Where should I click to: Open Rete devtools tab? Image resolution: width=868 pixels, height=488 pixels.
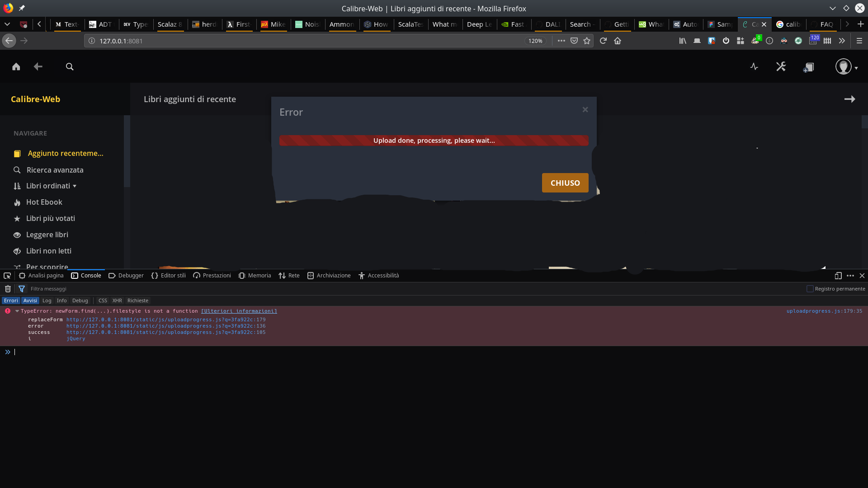289,276
